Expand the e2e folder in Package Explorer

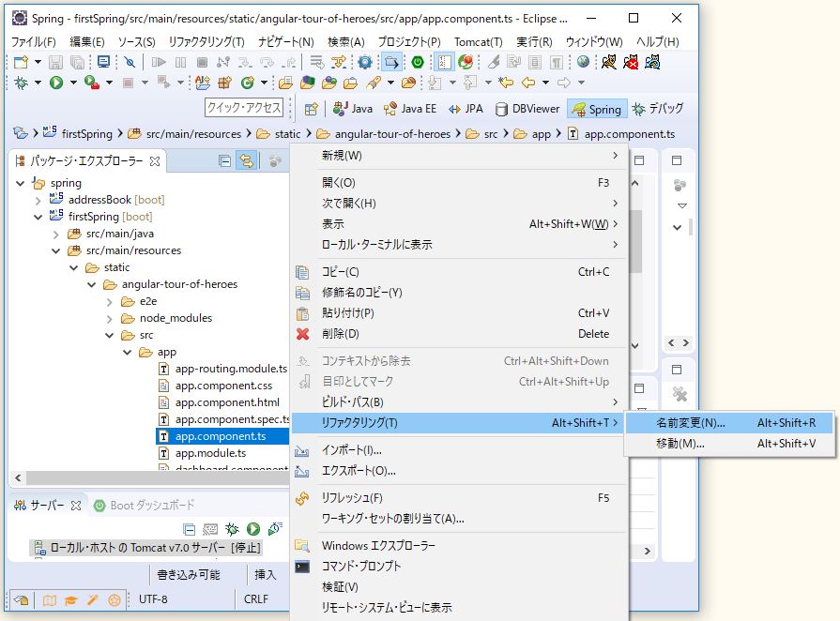click(111, 301)
